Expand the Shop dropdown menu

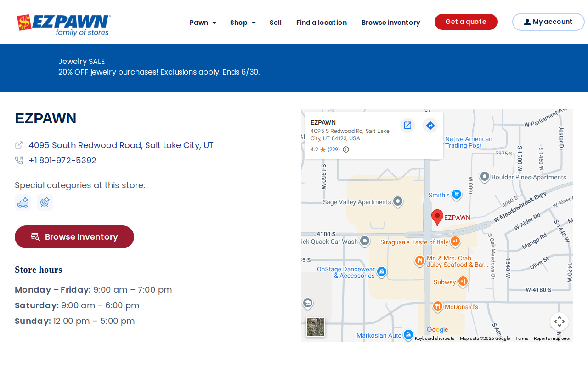click(x=243, y=23)
